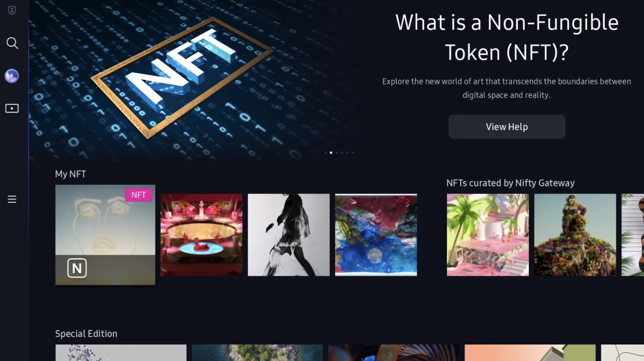Open the media play icon in sidebar
Screen dimensions: 644x361
[x=12, y=108]
